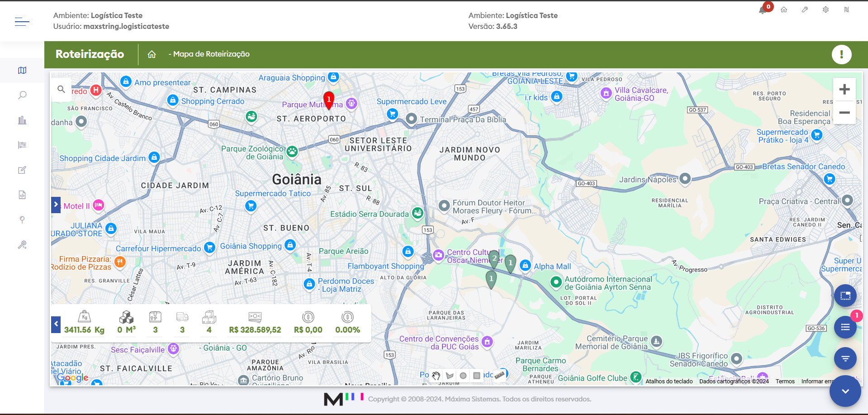Zoom in the map with plus button

click(844, 90)
